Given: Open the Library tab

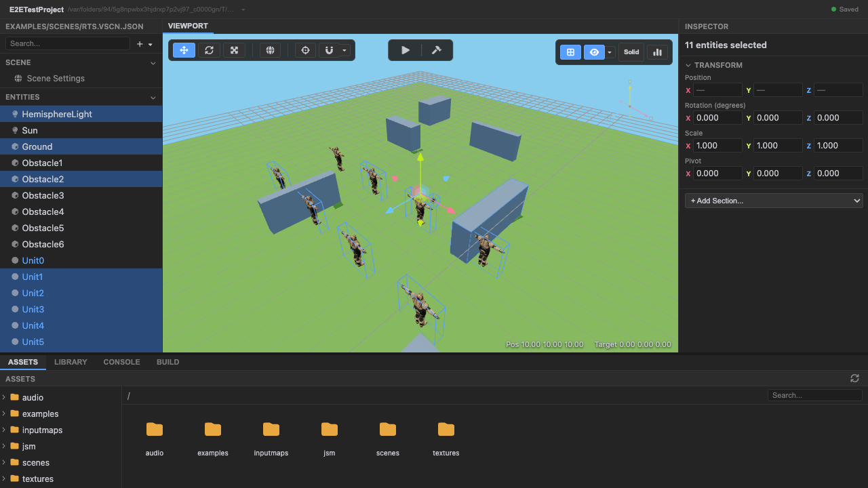Looking at the screenshot, I should tap(71, 362).
